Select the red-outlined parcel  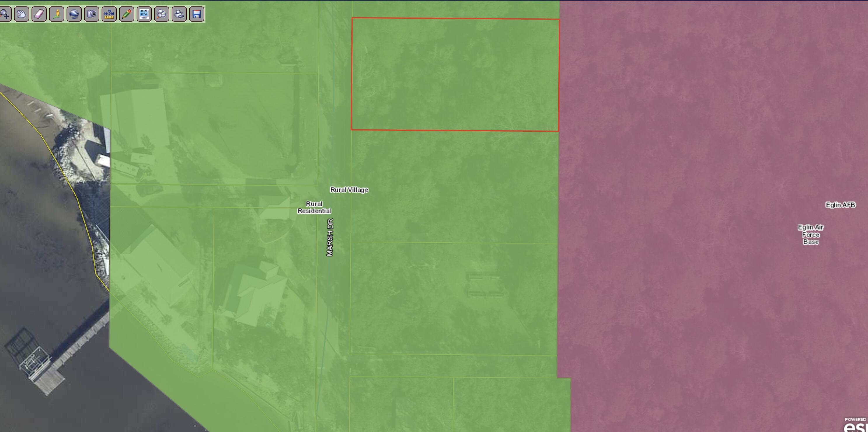[x=455, y=74]
